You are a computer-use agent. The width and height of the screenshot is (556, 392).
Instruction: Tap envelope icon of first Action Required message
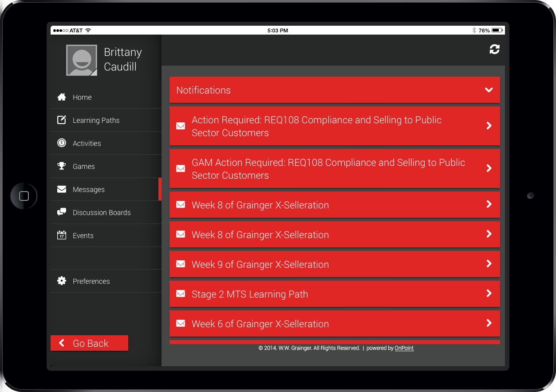tap(181, 126)
